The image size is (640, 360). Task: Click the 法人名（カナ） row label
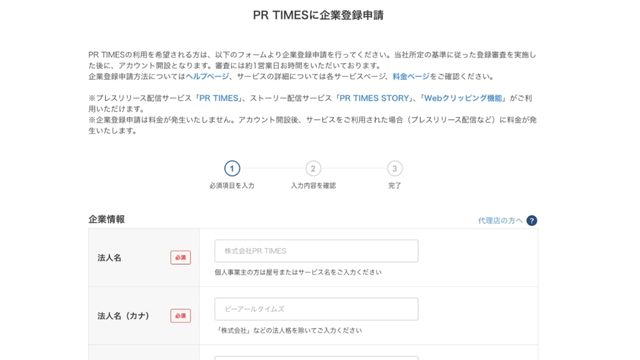[x=123, y=316]
